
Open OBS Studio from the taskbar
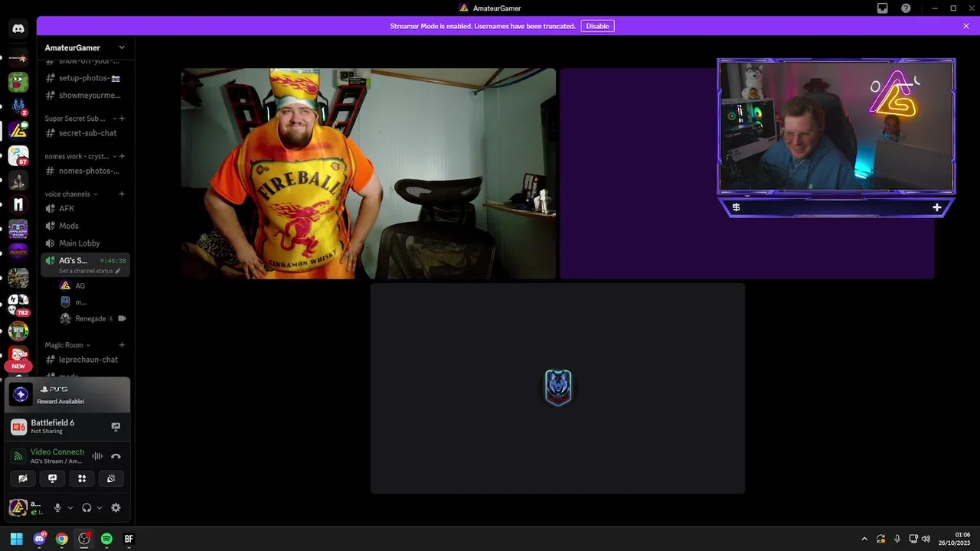click(84, 539)
